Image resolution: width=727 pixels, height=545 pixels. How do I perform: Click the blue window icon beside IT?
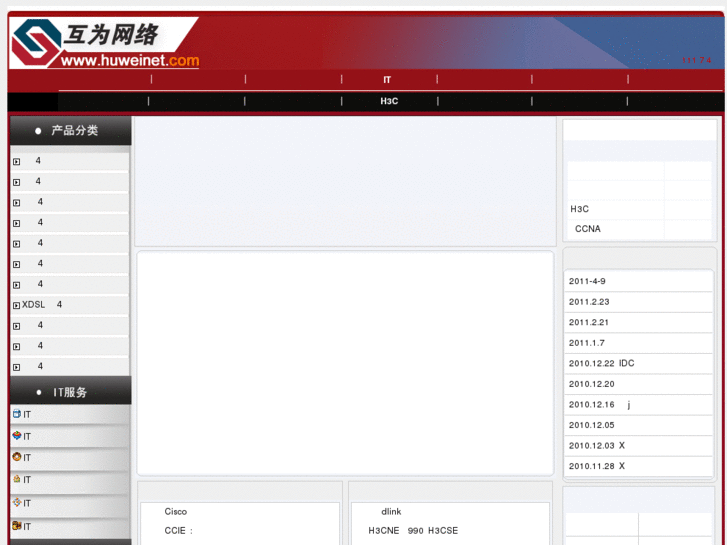[17, 413]
